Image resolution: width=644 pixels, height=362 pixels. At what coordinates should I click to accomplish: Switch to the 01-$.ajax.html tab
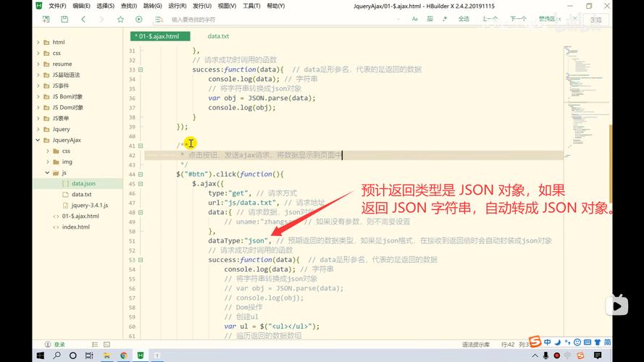tap(160, 36)
